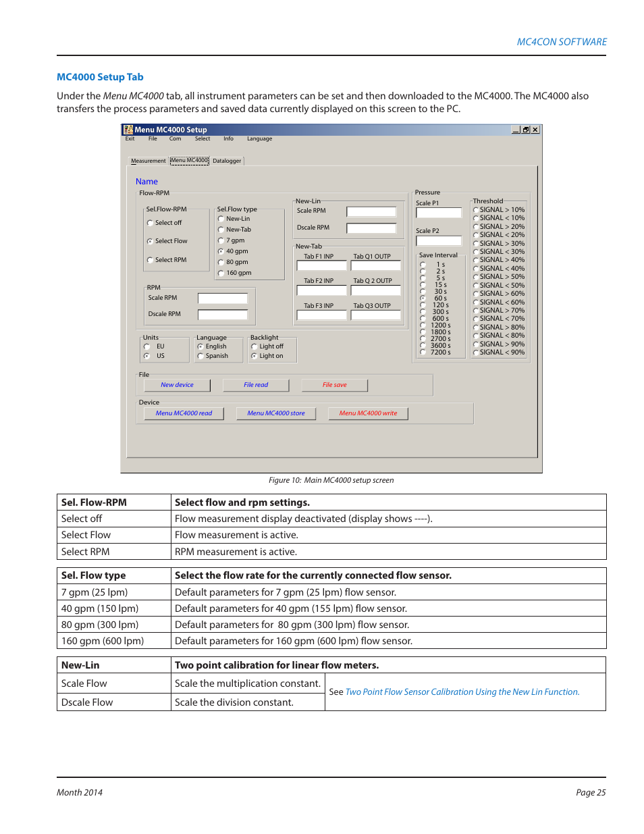Click the Tab Q3 OUTP field
The width and height of the screenshot is (644, 834).
pos(376,315)
